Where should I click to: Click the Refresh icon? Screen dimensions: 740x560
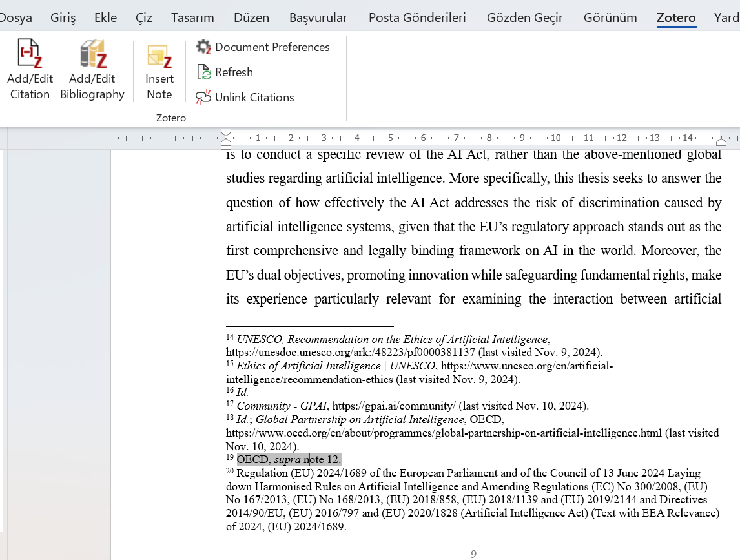click(203, 72)
